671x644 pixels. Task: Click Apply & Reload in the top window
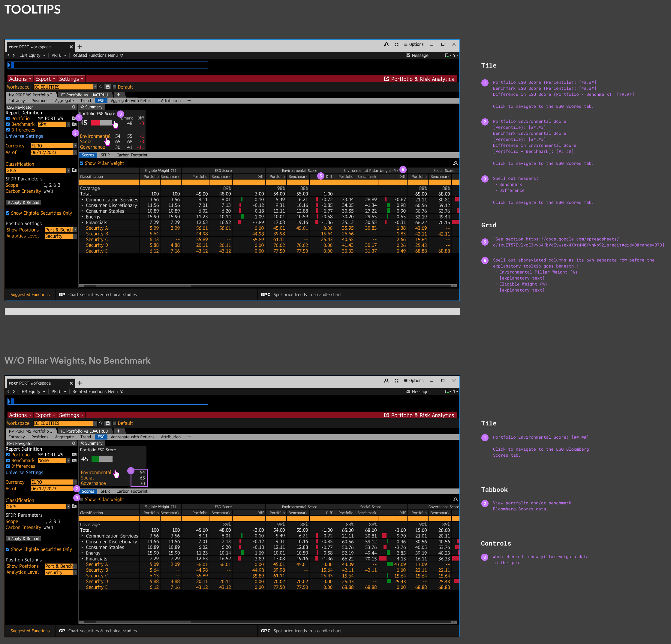(24, 202)
